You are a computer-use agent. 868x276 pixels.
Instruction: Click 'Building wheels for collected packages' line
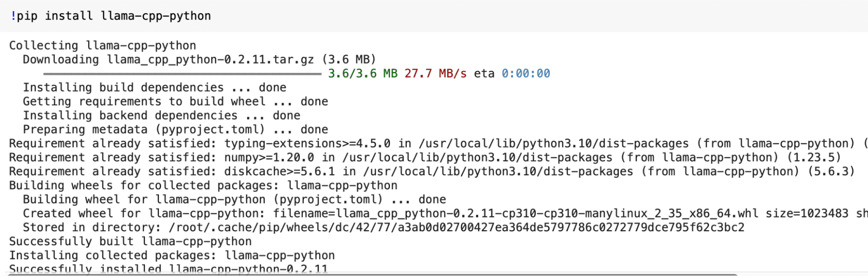coord(203,186)
